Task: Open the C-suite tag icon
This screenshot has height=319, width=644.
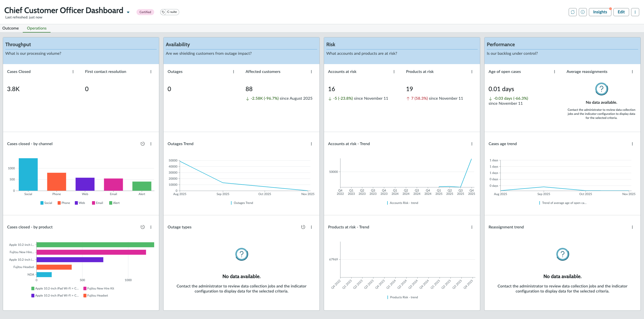Action: (164, 12)
